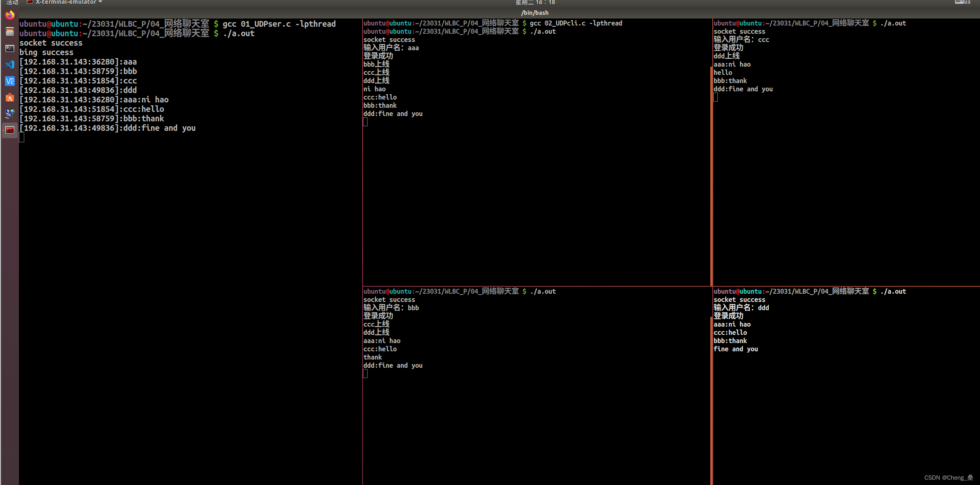Click 'ccc上线' in the bbb client pane
This screenshot has height=485, width=980.
coord(376,324)
